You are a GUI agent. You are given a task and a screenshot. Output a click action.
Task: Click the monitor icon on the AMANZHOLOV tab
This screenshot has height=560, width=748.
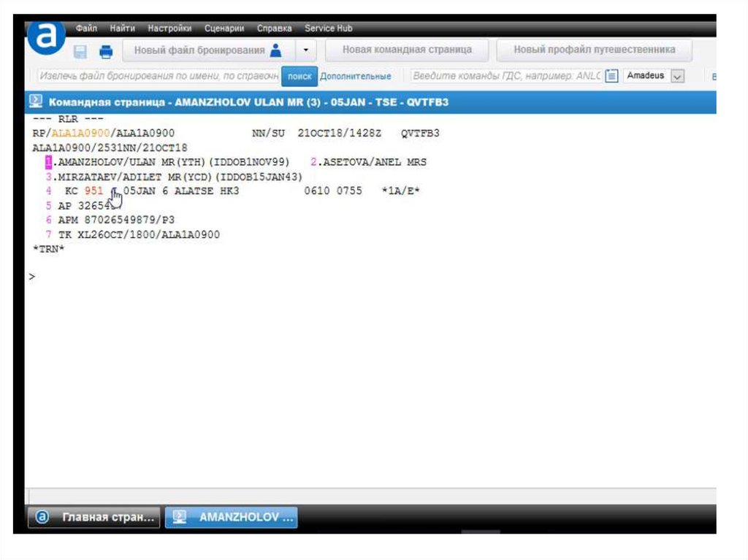click(x=180, y=517)
